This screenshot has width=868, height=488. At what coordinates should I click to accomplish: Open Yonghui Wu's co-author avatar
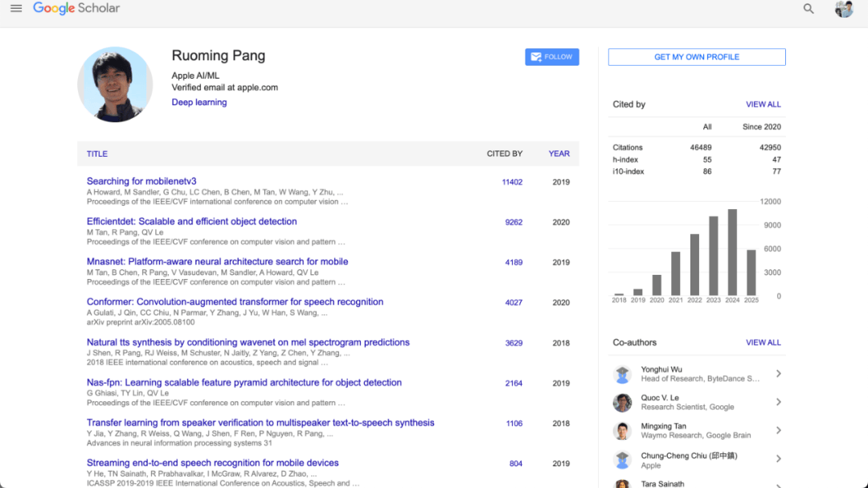click(623, 374)
